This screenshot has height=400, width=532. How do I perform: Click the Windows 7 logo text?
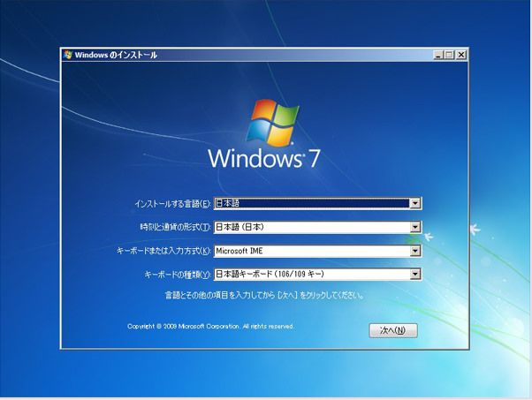(x=264, y=158)
